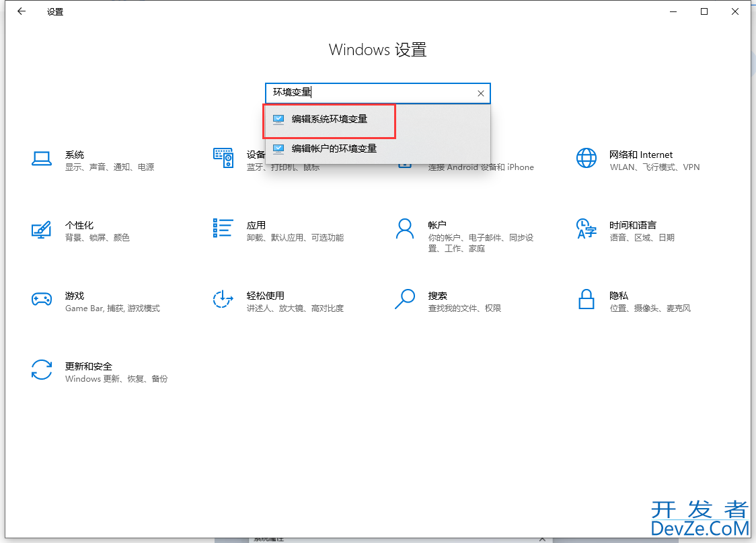Viewport: 756px width, 543px height.
Task: Open the 网络和 Internet settings label
Action: tap(641, 155)
